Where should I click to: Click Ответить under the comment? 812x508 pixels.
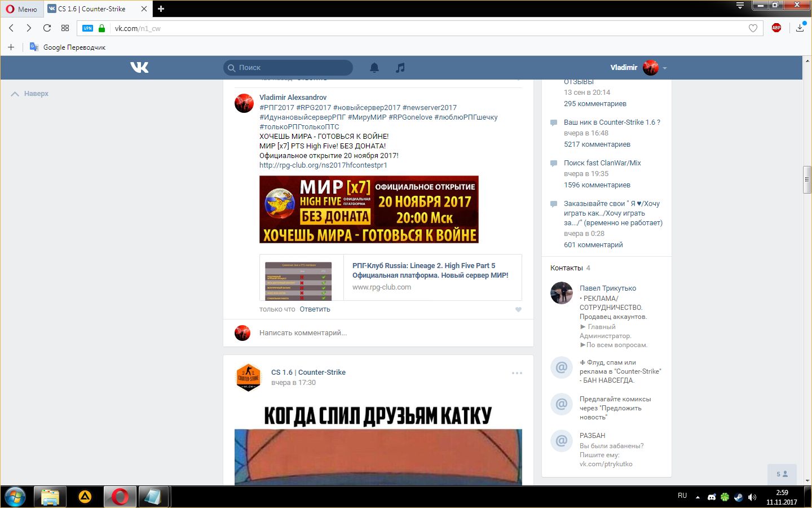click(315, 309)
